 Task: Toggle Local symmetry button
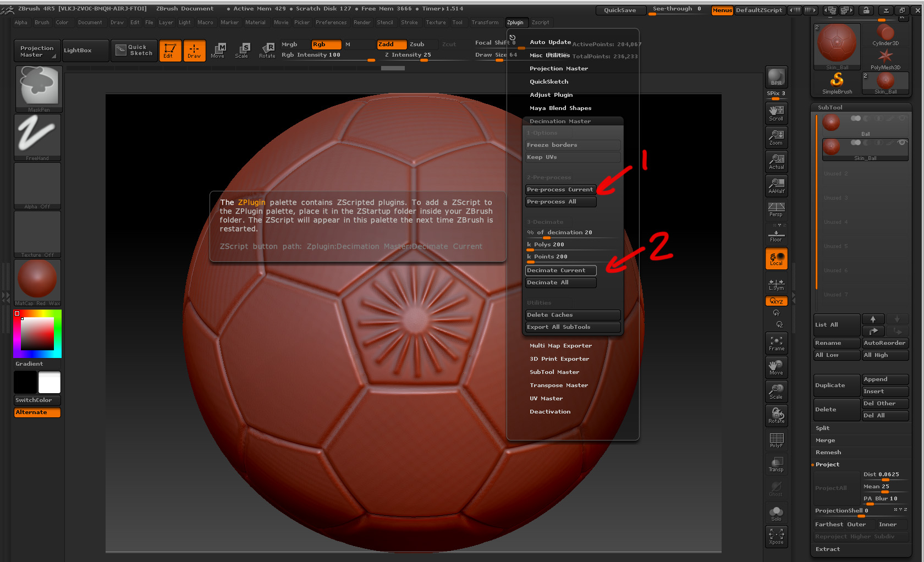[776, 258]
